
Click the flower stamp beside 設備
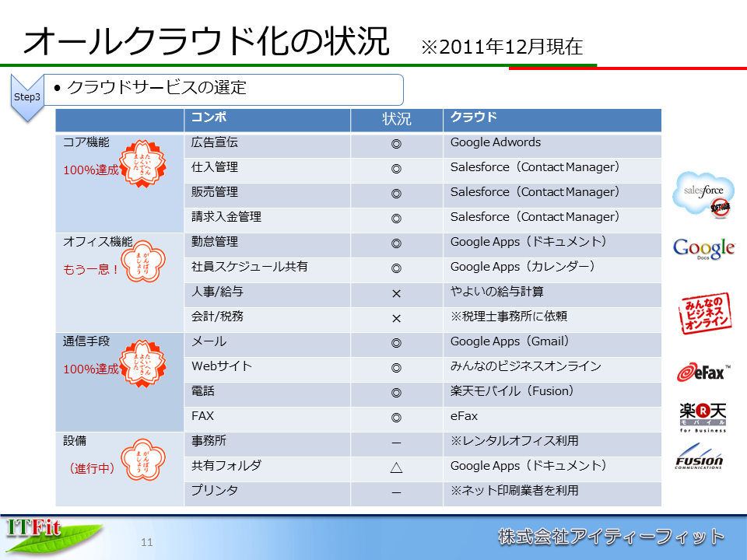pyautogui.click(x=143, y=460)
